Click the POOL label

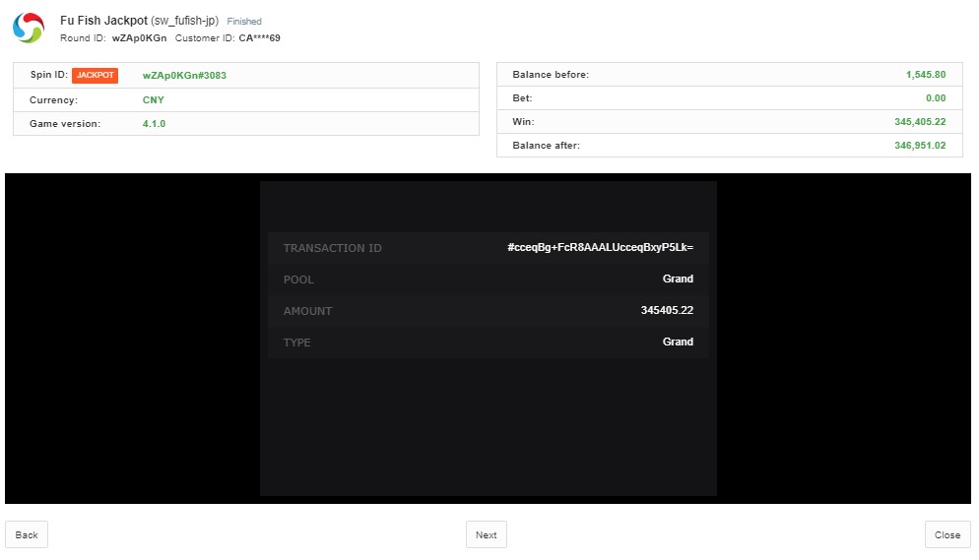[298, 280]
